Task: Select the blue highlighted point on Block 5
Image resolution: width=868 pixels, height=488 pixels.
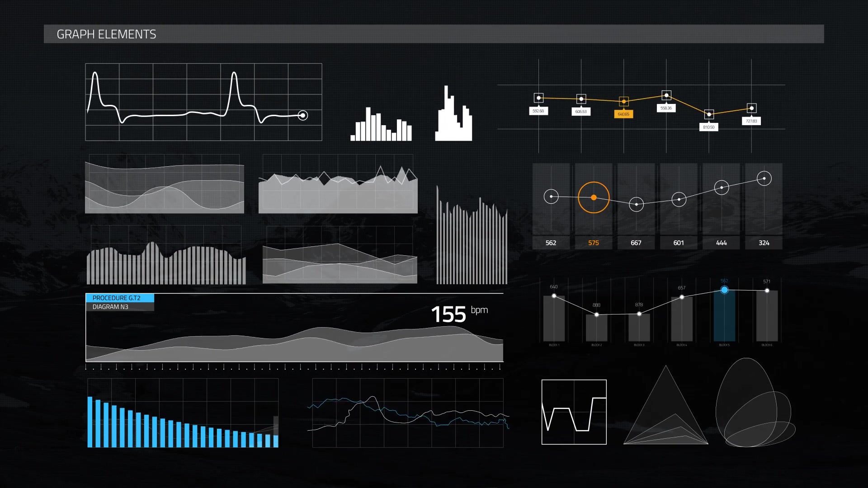Action: [x=724, y=290]
